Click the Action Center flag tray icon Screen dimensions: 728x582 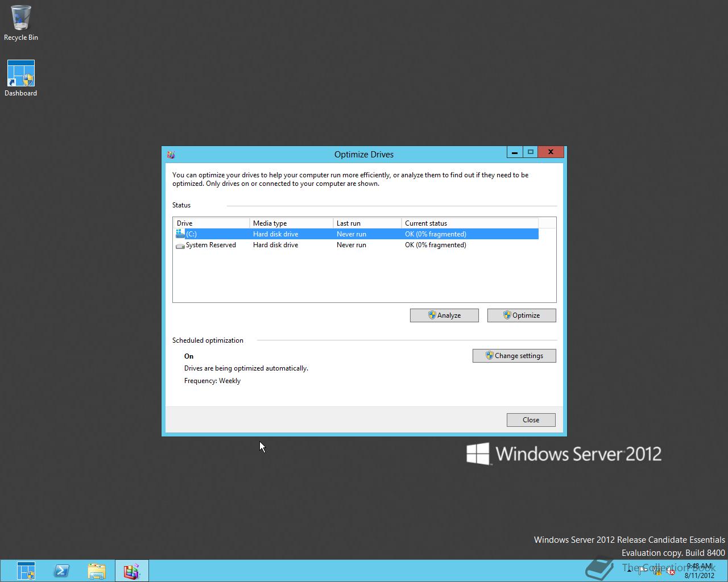coord(643,571)
